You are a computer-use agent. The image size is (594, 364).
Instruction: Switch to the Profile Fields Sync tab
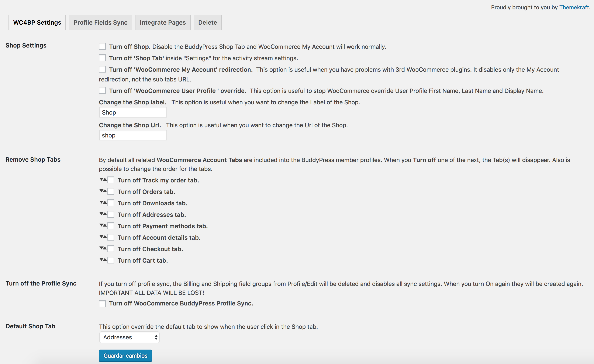pyautogui.click(x=100, y=23)
